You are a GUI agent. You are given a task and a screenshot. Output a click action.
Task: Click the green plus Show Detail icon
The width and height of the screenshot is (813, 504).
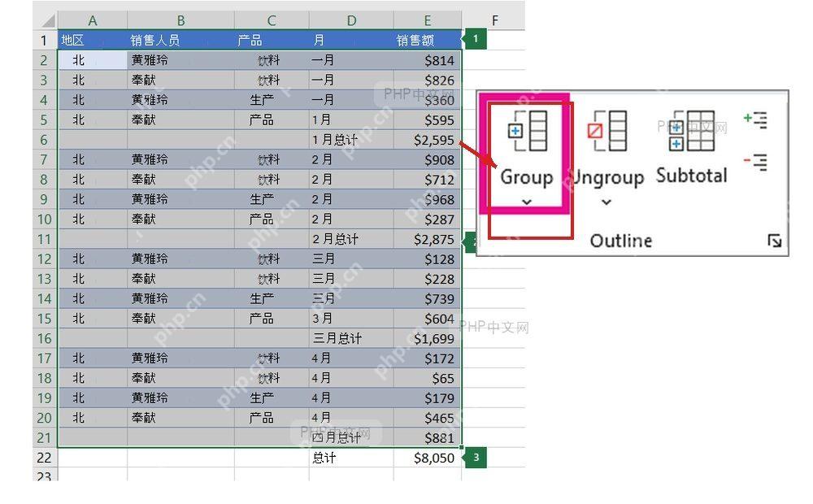755,119
